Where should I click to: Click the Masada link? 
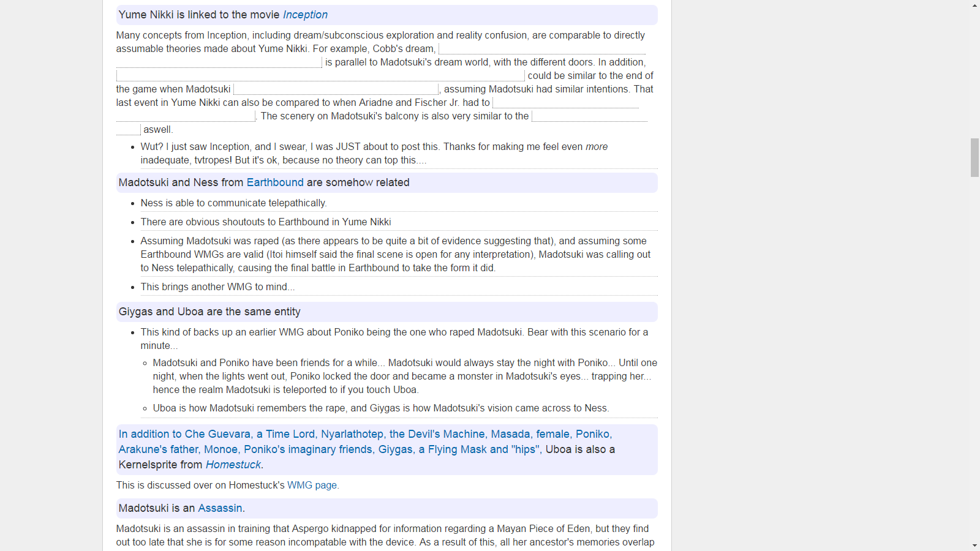pyautogui.click(x=510, y=434)
